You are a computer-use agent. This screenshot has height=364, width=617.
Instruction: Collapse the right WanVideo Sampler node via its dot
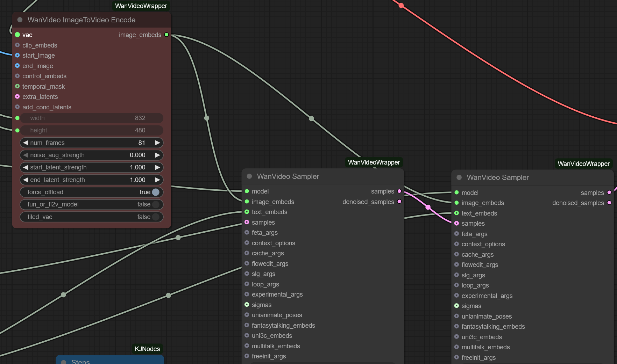pos(459,177)
